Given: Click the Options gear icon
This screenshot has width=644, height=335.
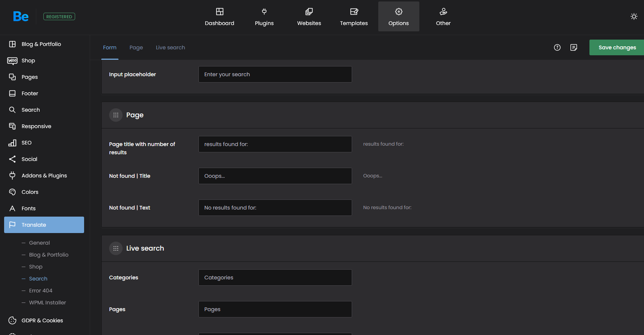Looking at the screenshot, I should pyautogui.click(x=399, y=12).
